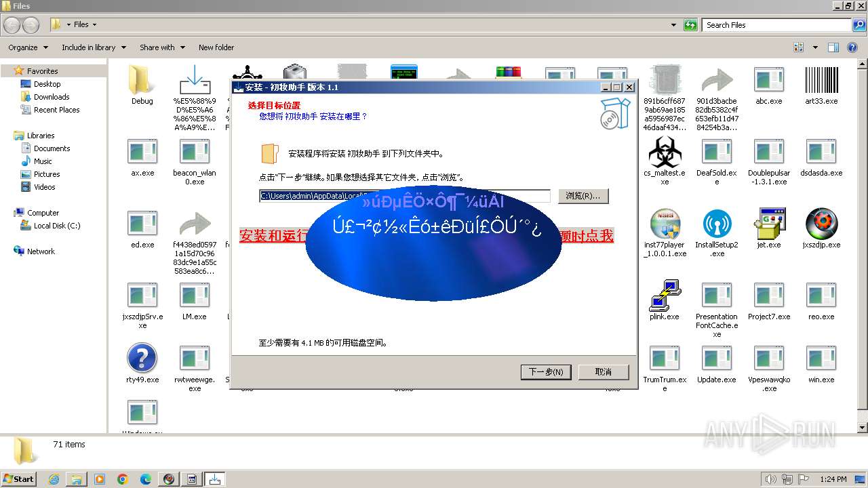Select file starting with 891b6cff687

coord(665,80)
